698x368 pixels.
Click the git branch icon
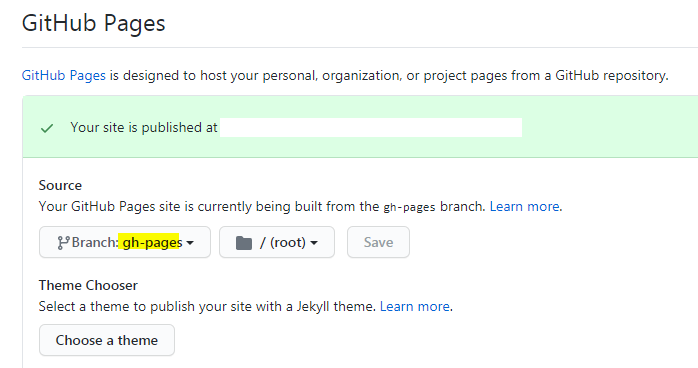click(x=63, y=243)
